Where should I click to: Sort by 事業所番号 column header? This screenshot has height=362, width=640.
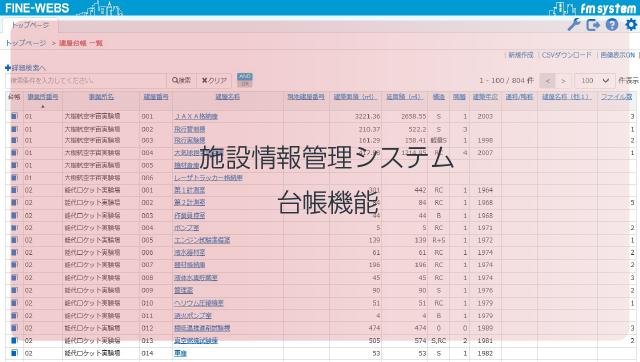(x=43, y=97)
